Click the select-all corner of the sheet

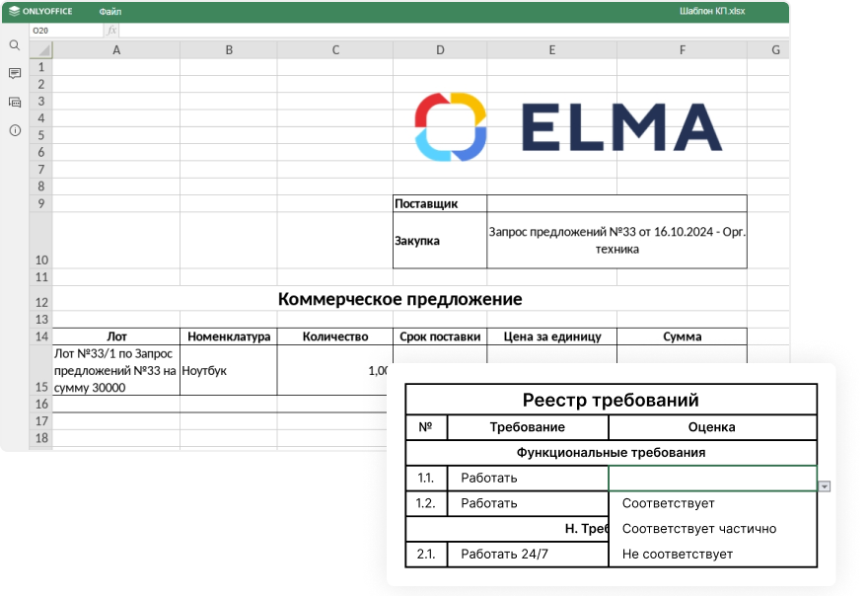(41, 50)
